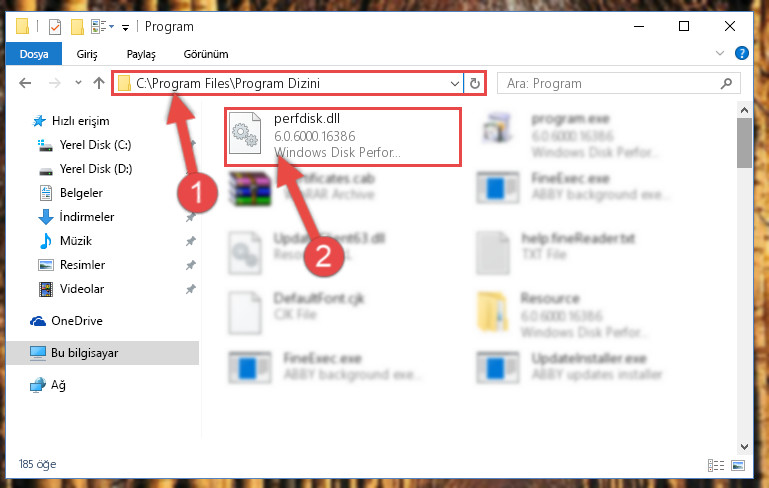The image size is (769, 488).
Task: Select Yerel Disk (C:) in sidebar
Action: pyautogui.click(x=95, y=145)
